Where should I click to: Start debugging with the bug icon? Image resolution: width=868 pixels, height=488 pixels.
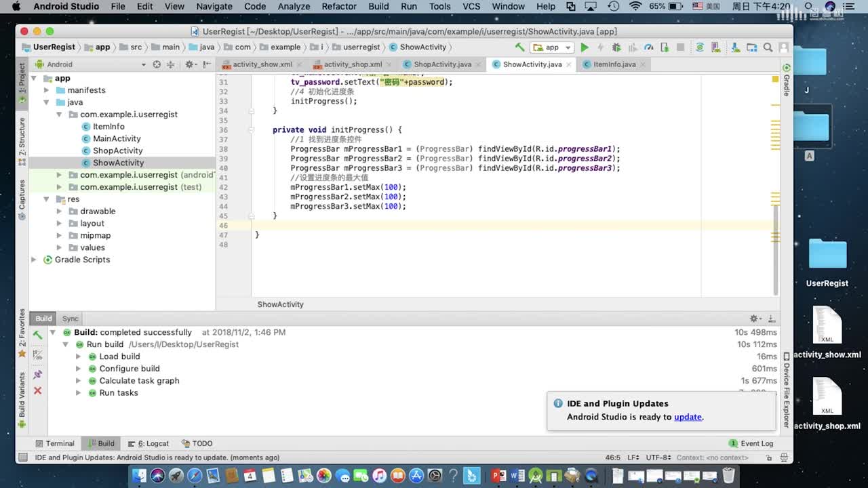coord(616,47)
